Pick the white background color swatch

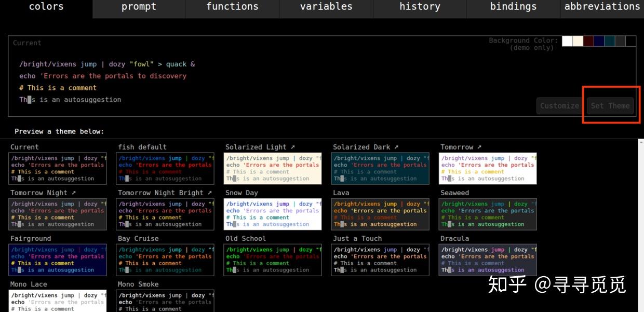tap(567, 41)
